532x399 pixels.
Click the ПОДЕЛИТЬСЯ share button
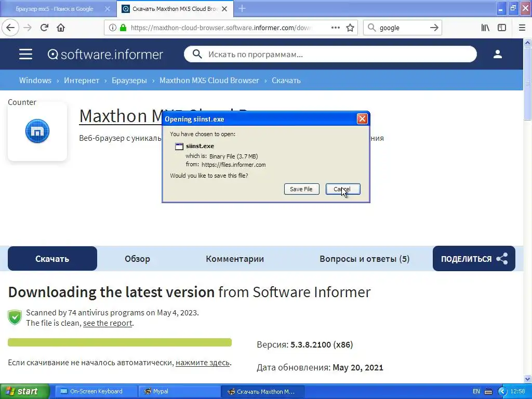coord(474,259)
